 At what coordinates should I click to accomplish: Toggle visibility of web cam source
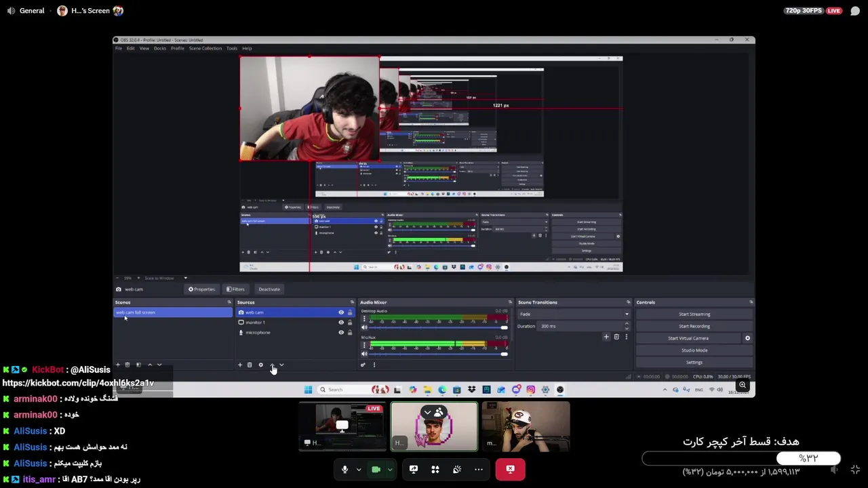pos(341,312)
